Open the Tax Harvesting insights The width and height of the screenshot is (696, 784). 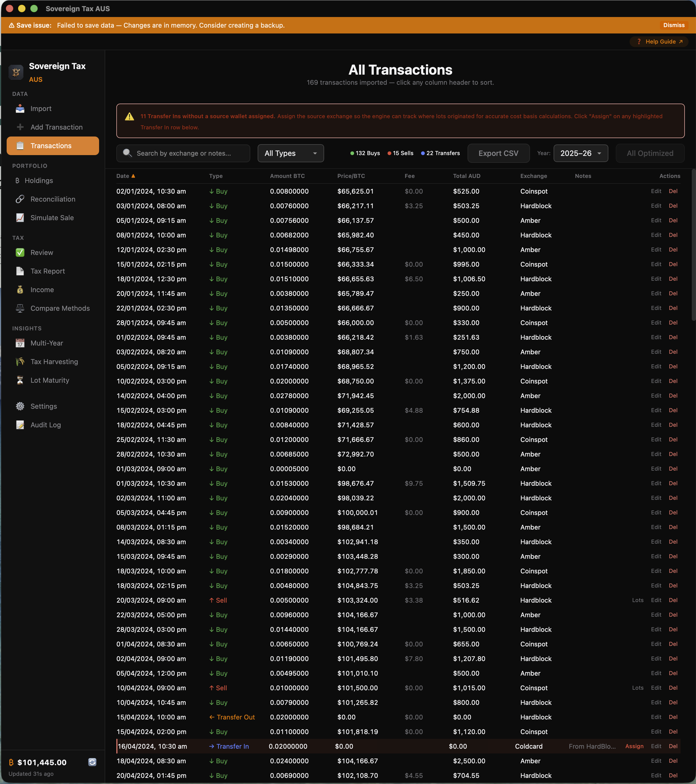(x=54, y=361)
